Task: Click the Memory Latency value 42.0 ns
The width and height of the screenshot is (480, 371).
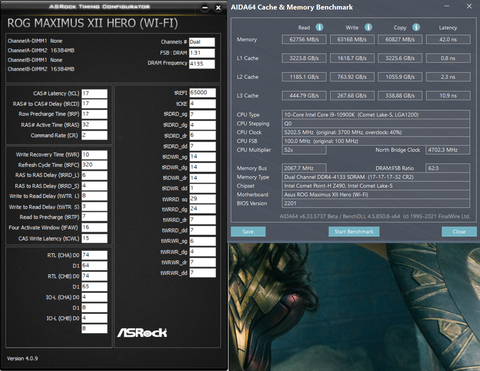Action: click(448, 39)
